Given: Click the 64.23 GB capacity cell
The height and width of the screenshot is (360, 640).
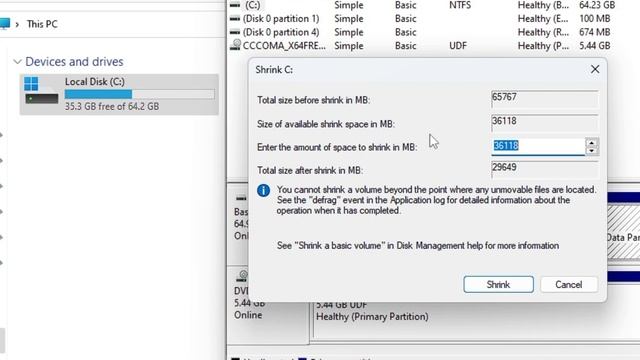Looking at the screenshot, I should pos(597,5).
